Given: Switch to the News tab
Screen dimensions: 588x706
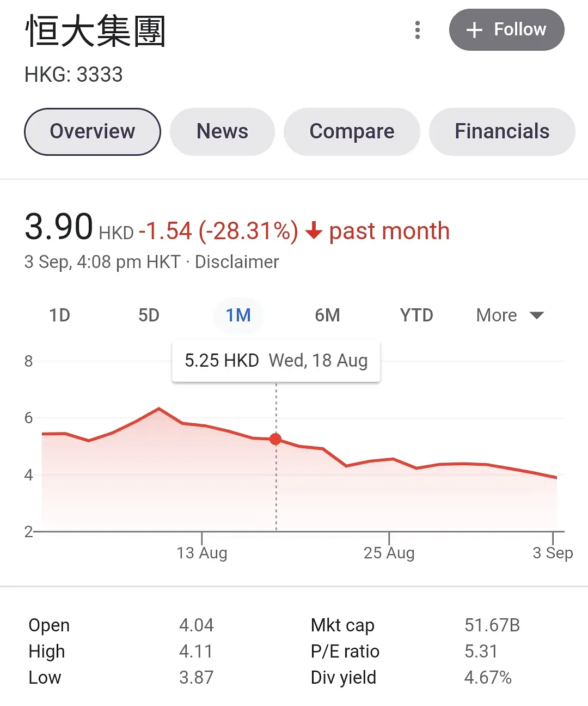Looking at the screenshot, I should 222,132.
